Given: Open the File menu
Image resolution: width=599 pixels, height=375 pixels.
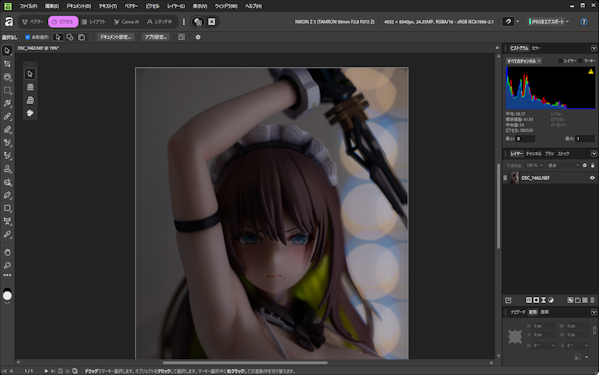Looking at the screenshot, I should pyautogui.click(x=28, y=6).
